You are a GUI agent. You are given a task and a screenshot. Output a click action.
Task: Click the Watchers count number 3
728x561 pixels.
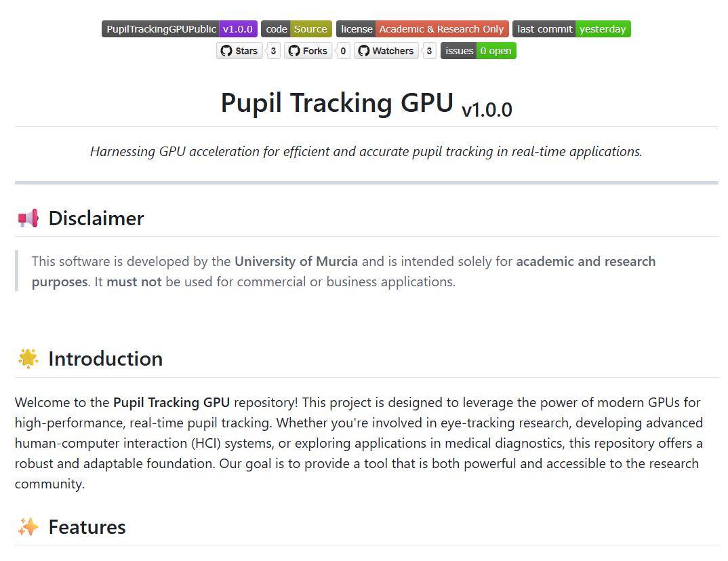(430, 51)
